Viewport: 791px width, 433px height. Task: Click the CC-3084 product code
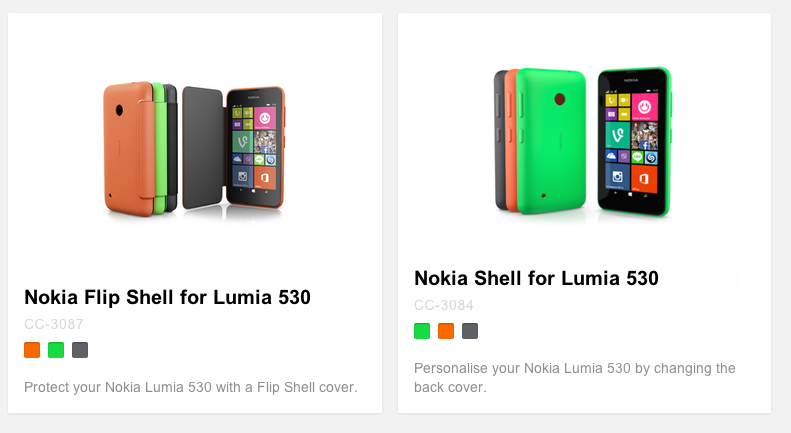click(444, 305)
